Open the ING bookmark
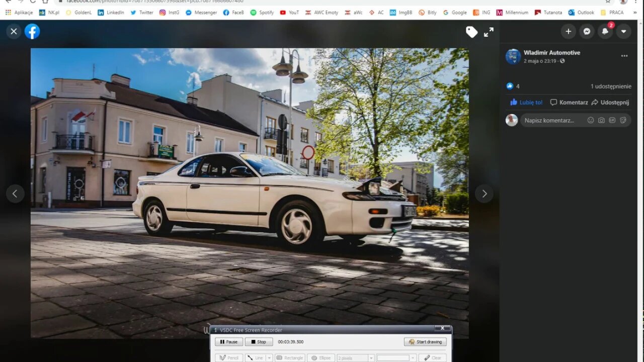This screenshot has height=362, width=644. (482, 13)
